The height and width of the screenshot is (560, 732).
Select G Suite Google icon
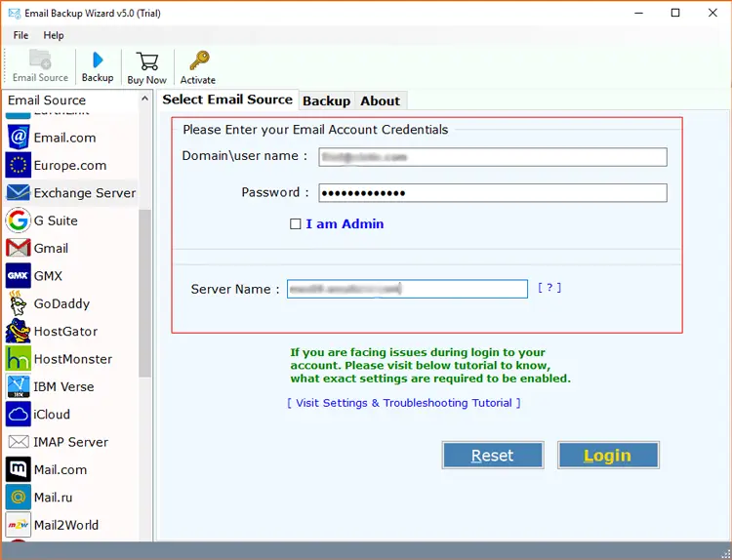point(19,220)
